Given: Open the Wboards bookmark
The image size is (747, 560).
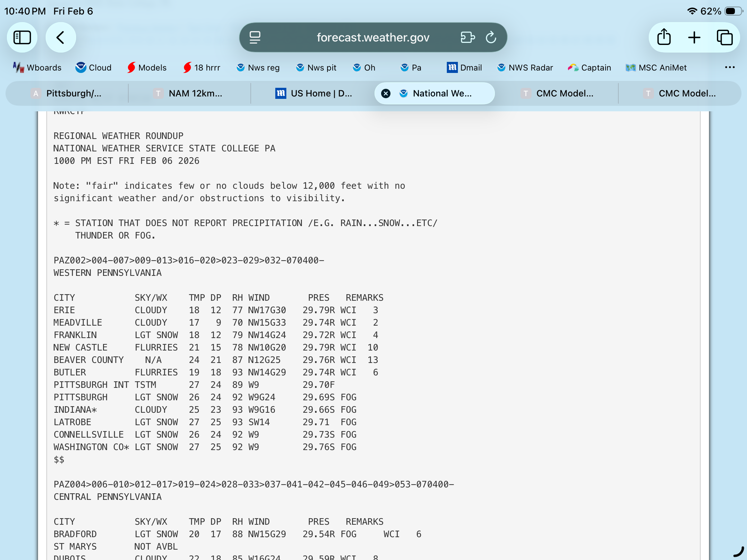Looking at the screenshot, I should click(x=37, y=67).
